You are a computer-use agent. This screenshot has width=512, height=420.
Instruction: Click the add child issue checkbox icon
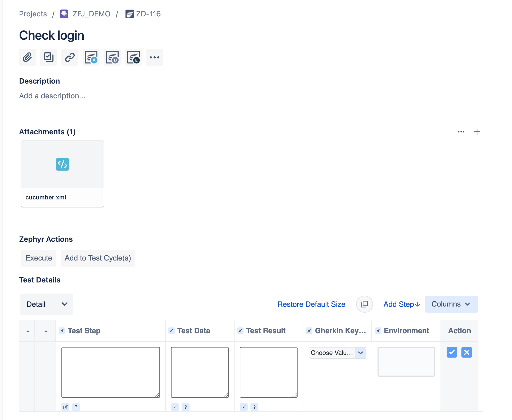point(48,57)
